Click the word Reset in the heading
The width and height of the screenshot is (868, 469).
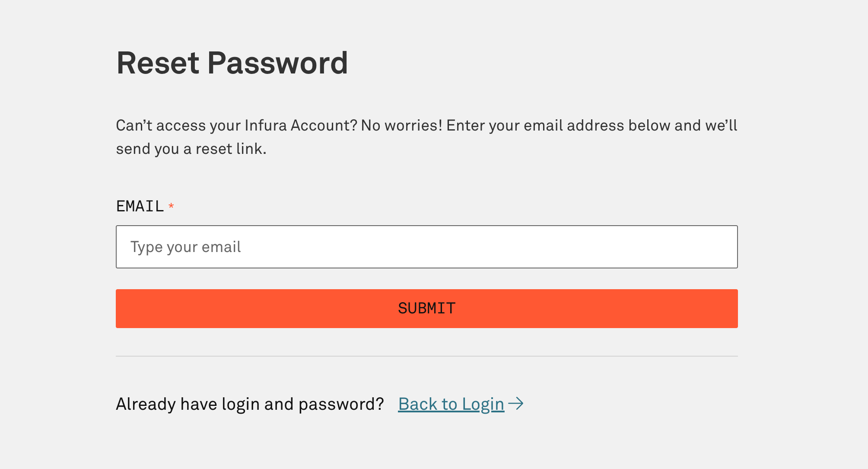coord(158,63)
